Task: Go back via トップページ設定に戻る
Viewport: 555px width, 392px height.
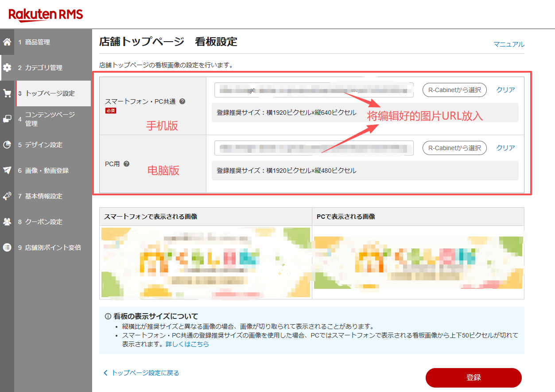Action: tap(141, 373)
